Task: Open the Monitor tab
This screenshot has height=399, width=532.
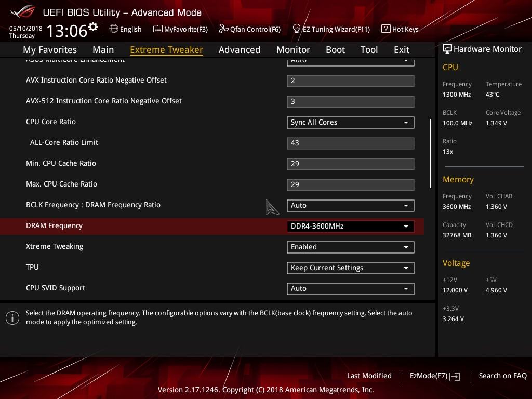Action: (293, 49)
